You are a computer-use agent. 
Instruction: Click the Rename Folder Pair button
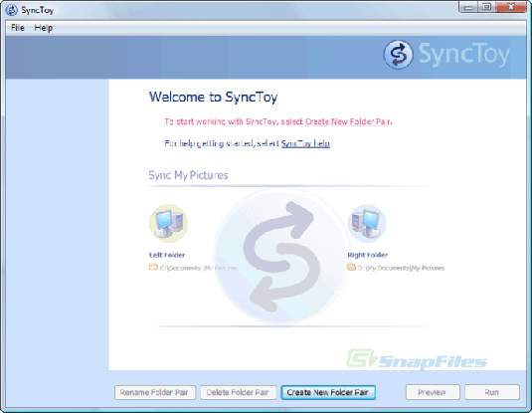(x=155, y=392)
